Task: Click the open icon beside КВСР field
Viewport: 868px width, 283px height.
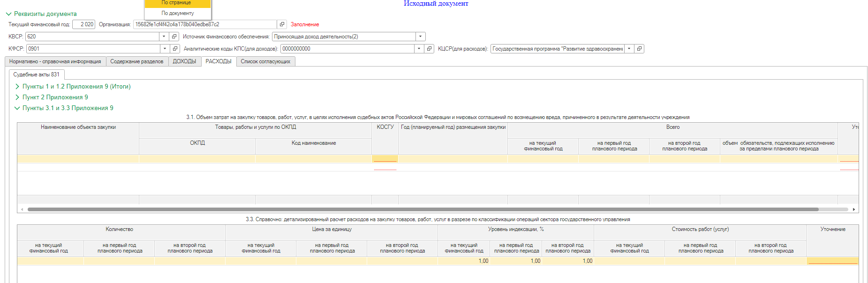Action: [174, 37]
